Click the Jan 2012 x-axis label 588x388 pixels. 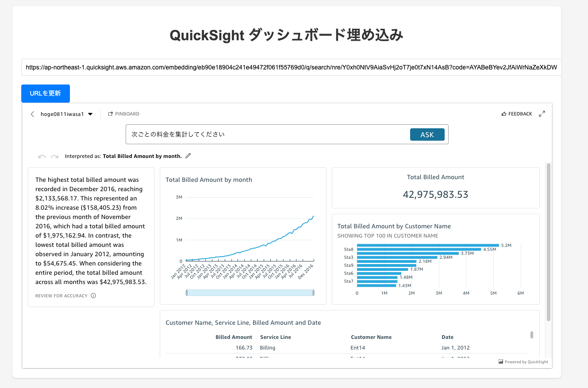(179, 271)
